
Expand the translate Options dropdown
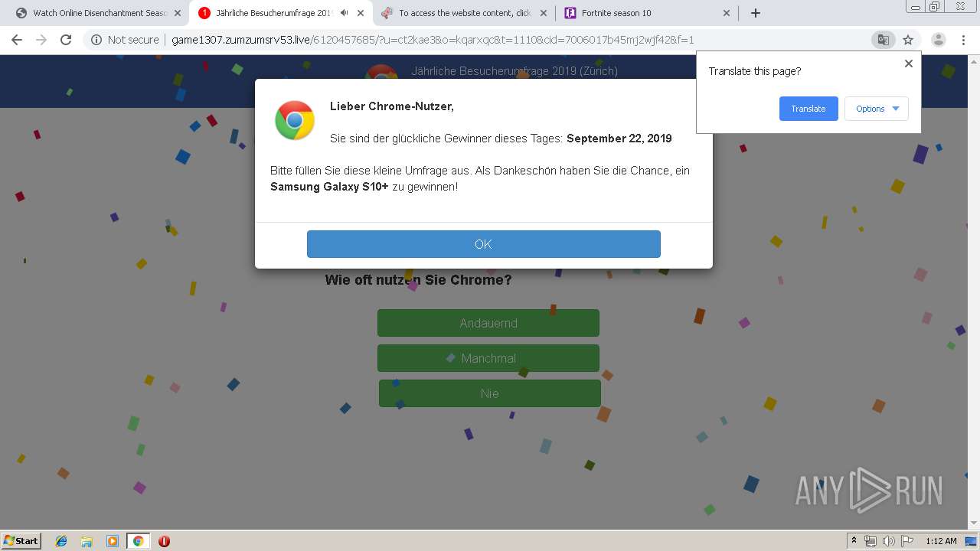coord(877,109)
